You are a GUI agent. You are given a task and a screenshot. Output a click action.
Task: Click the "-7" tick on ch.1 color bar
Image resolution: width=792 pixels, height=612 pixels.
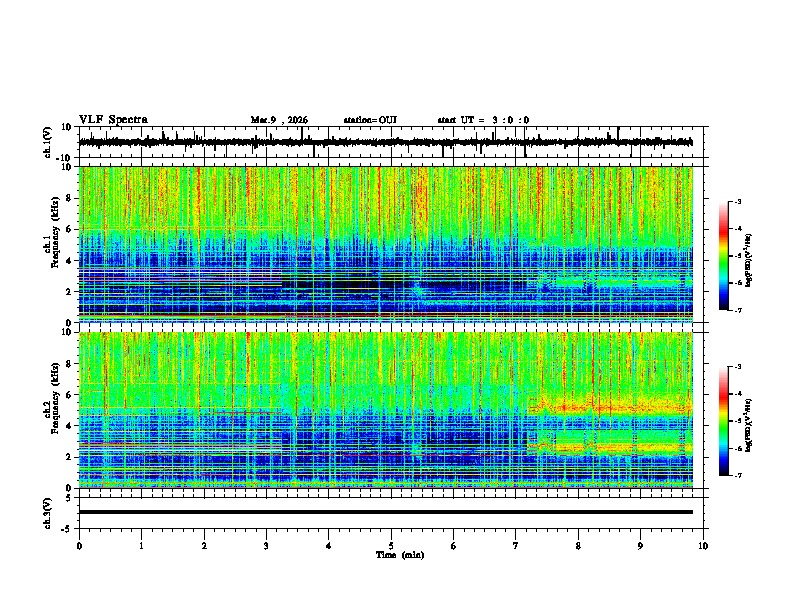(x=738, y=310)
